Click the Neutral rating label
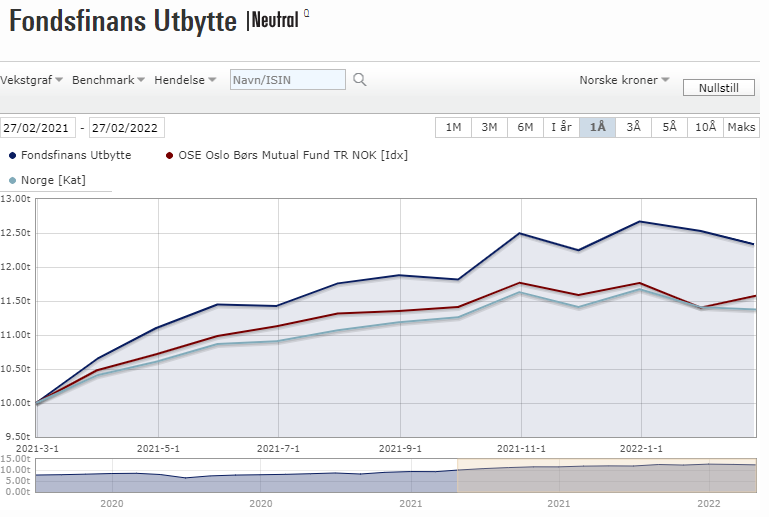Image resolution: width=769 pixels, height=517 pixels. [x=275, y=20]
